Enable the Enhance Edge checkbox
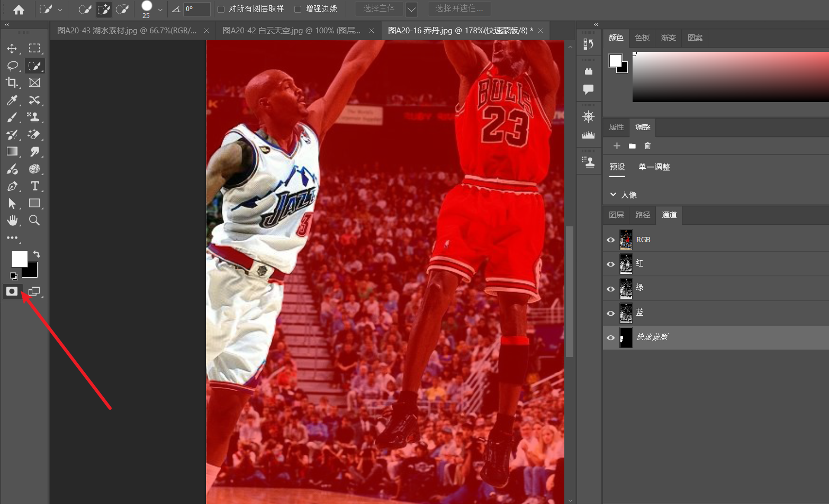Viewport: 829px width, 504px height. tap(298, 9)
